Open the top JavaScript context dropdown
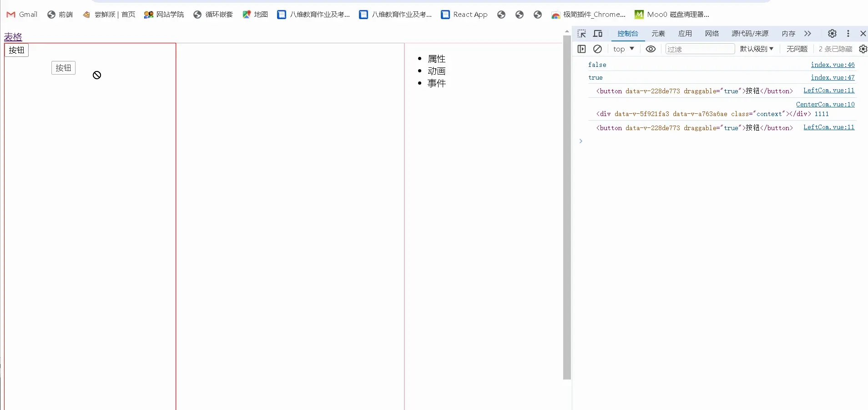 tap(624, 49)
